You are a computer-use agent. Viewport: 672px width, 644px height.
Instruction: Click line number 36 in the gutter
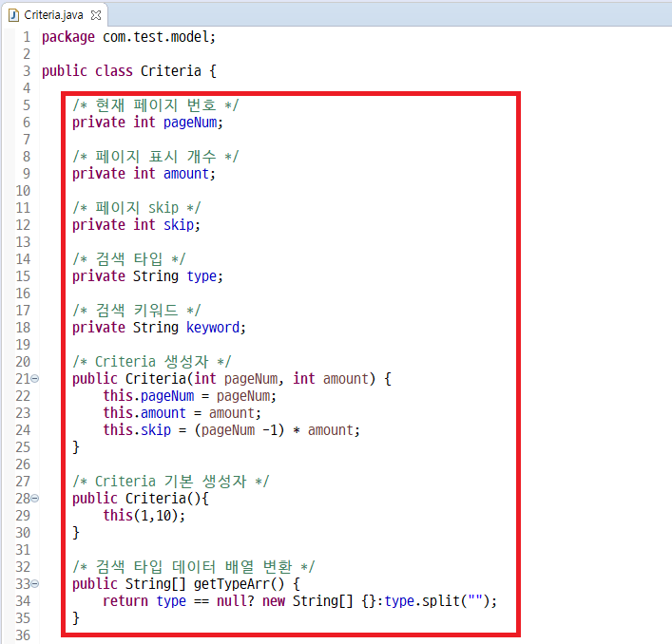[x=23, y=635]
